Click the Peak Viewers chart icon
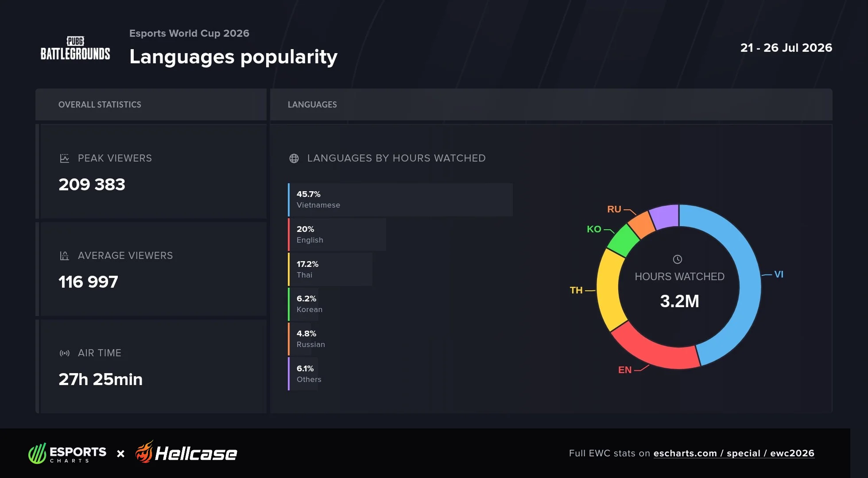868x478 pixels. click(x=64, y=158)
